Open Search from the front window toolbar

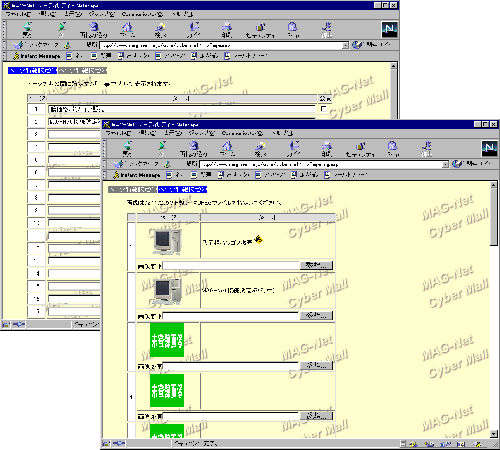coord(260,149)
